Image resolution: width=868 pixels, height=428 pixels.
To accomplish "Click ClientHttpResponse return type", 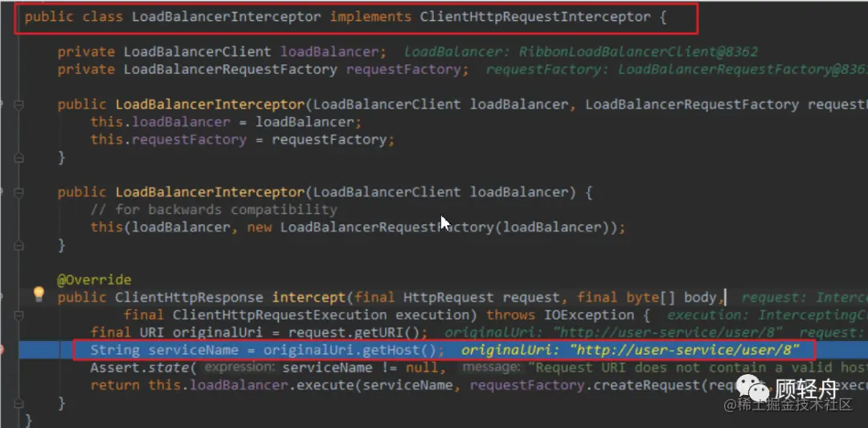I will (189, 298).
